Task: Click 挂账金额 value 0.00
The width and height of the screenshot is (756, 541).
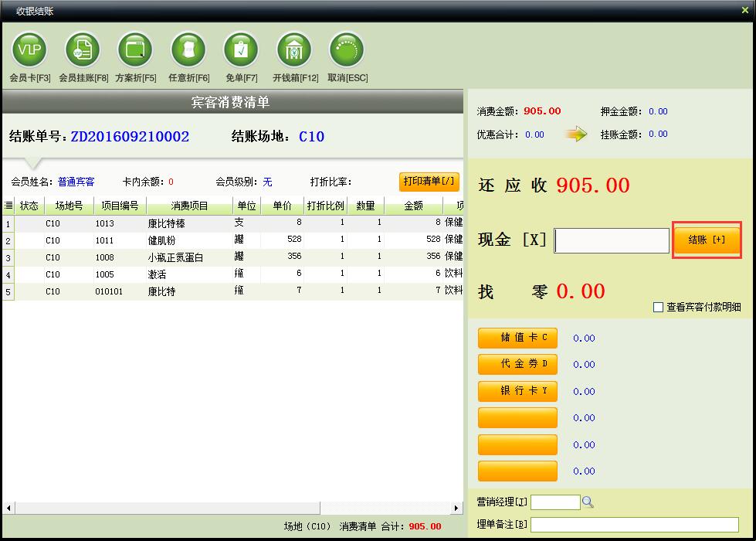Action: [x=658, y=134]
